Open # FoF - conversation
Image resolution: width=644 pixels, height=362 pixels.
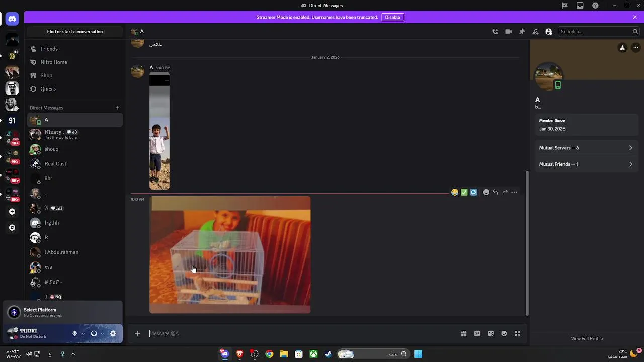pos(74,282)
